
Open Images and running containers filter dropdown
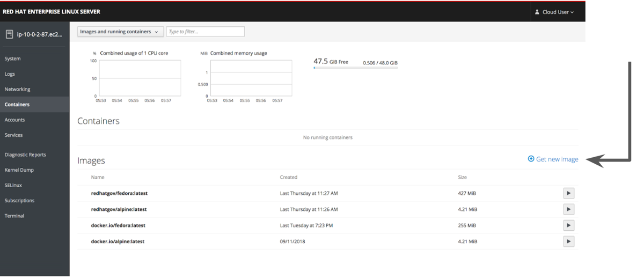click(x=120, y=32)
